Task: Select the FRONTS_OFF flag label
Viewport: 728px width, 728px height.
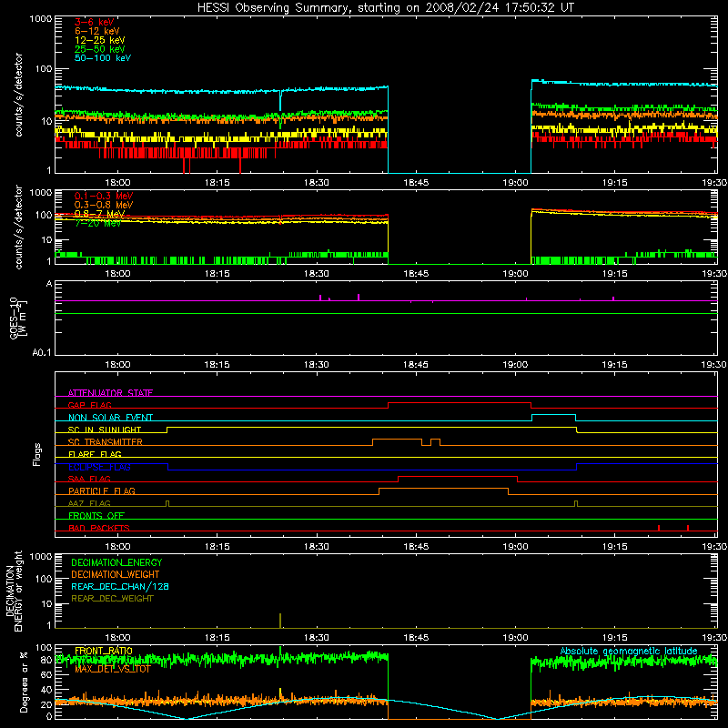Action: [96, 515]
